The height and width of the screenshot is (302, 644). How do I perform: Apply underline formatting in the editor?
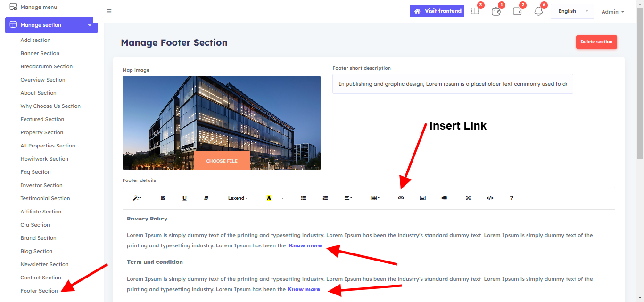pyautogui.click(x=184, y=198)
